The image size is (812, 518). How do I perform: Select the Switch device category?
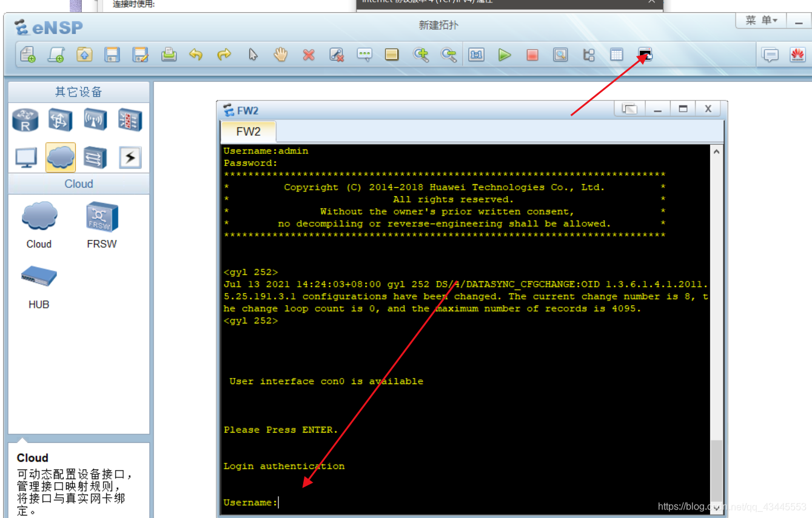click(60, 119)
